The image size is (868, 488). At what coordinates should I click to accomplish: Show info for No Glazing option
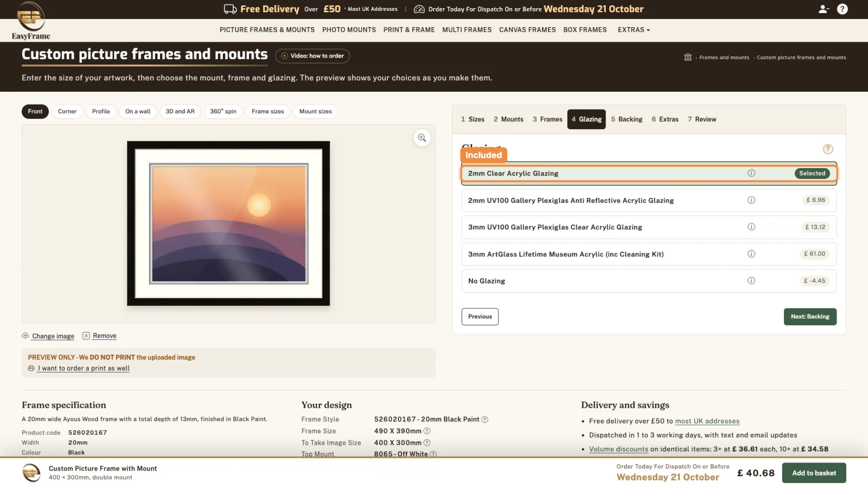(751, 280)
